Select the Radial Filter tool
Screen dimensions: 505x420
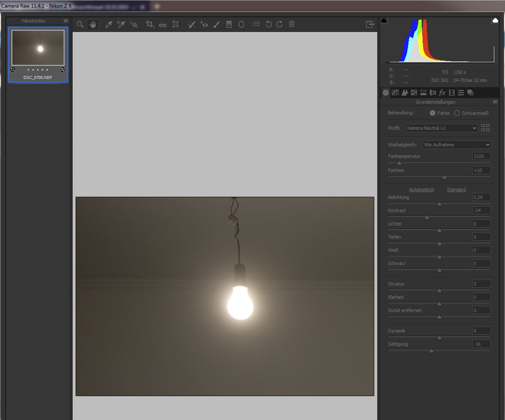click(241, 24)
